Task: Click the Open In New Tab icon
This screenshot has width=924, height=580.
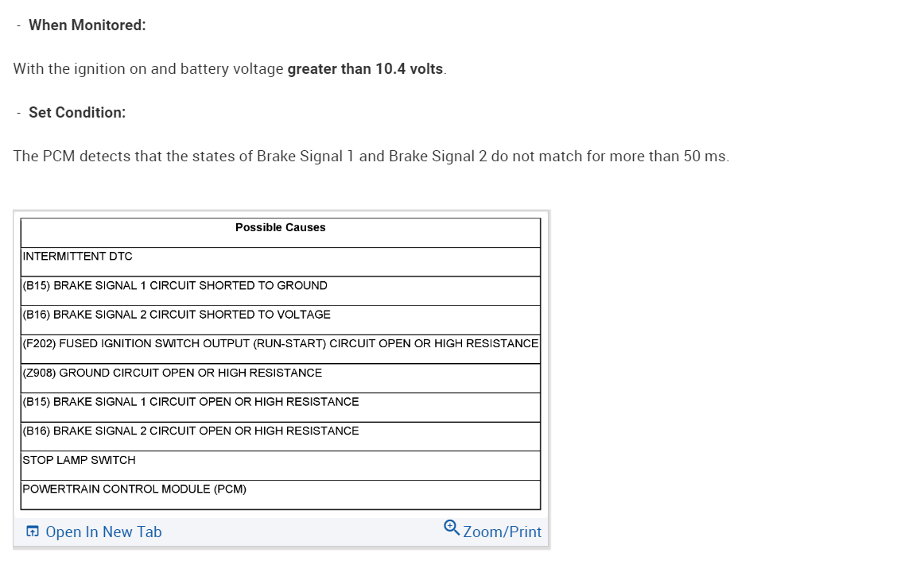Action: (33, 532)
